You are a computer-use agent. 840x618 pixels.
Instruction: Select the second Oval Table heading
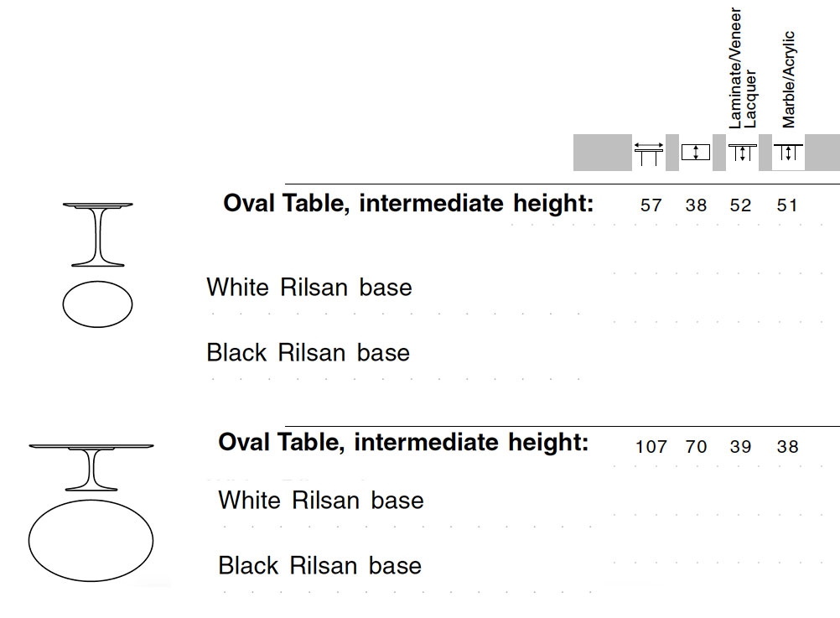(x=403, y=443)
